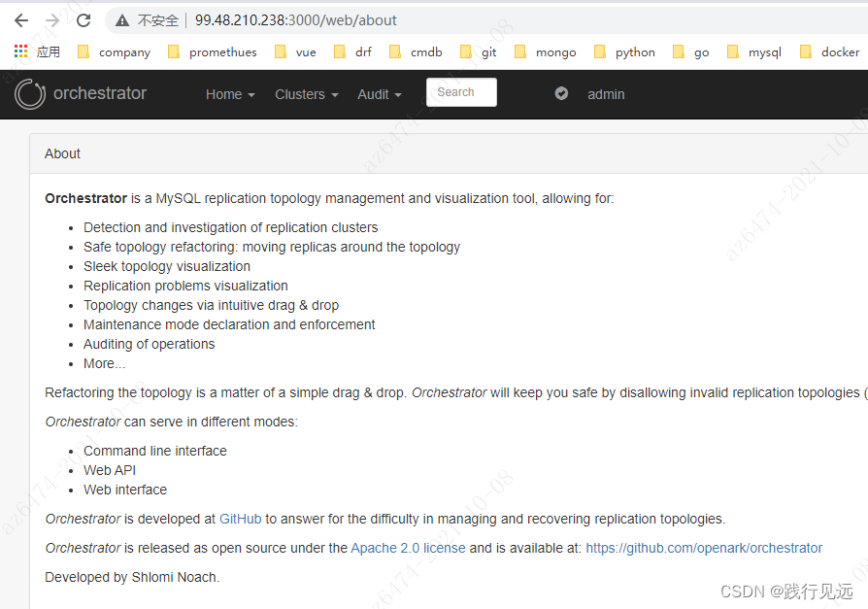Open the docker bookmark folder

[x=830, y=52]
